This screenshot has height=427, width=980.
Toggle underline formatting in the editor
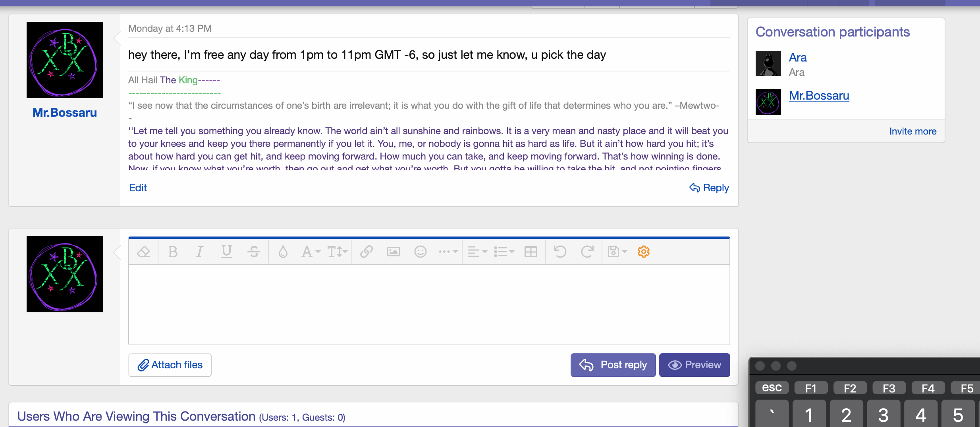pos(226,252)
